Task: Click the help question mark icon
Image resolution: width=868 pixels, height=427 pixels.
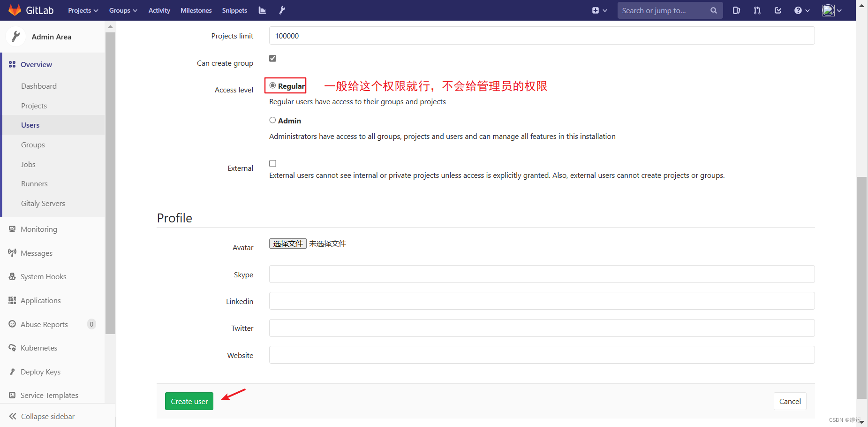Action: (798, 10)
